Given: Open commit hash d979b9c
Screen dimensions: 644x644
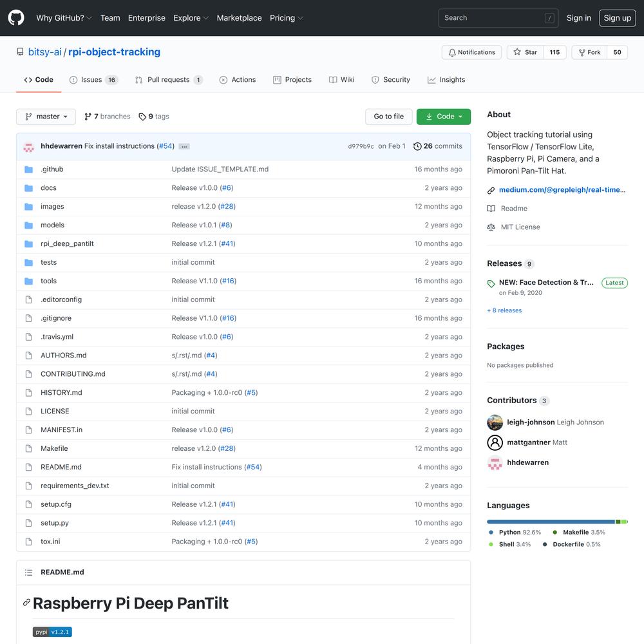Looking at the screenshot, I should coord(361,146).
